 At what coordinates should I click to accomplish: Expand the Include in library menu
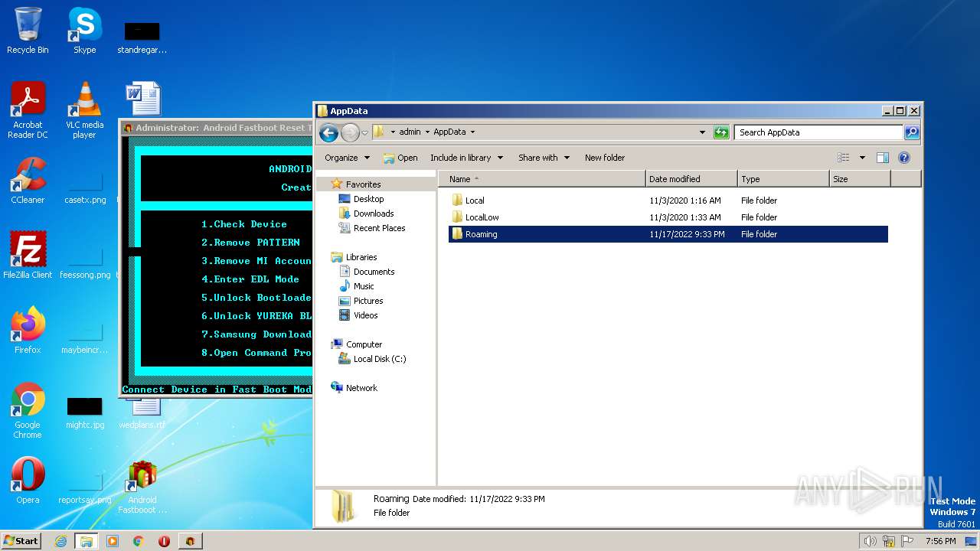tap(466, 158)
